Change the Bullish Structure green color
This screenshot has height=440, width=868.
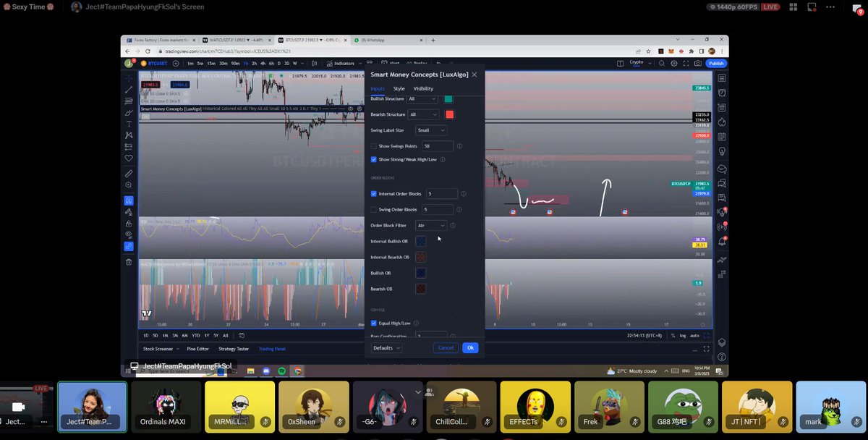point(449,98)
